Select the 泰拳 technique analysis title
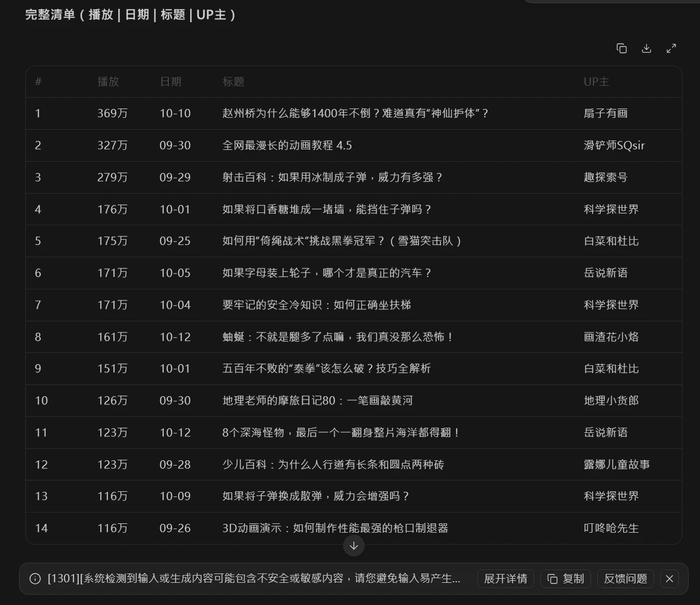 click(327, 369)
